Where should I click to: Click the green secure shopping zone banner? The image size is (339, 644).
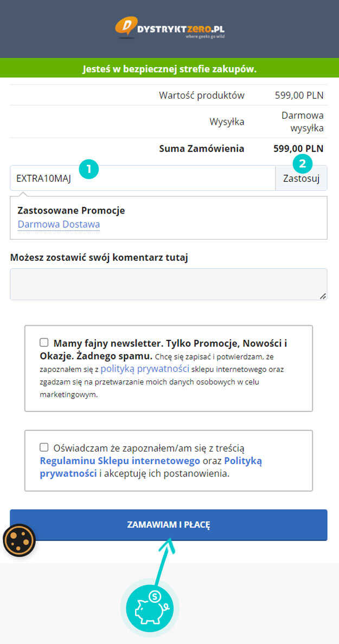(169, 68)
